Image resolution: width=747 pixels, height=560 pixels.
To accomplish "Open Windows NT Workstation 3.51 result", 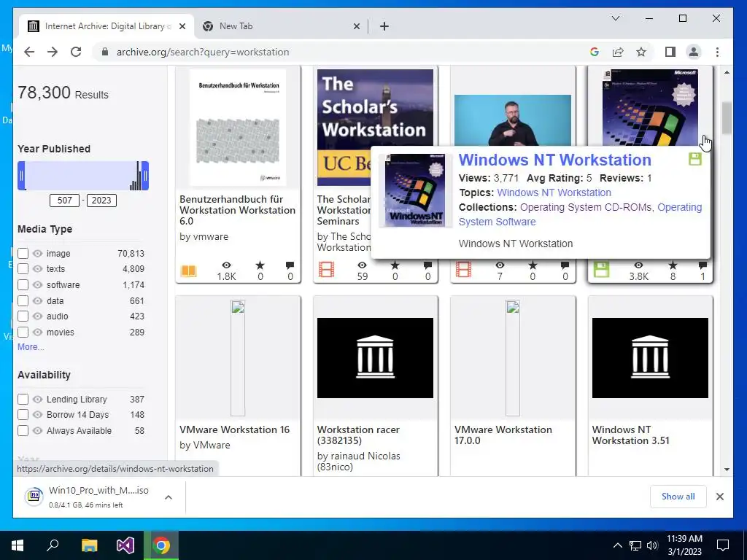I will click(x=631, y=435).
